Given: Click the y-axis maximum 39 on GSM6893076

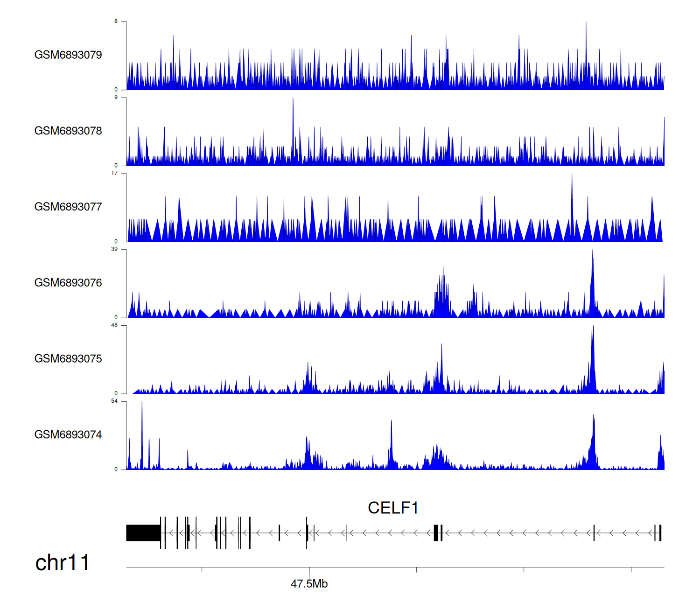Looking at the screenshot, I should click(x=114, y=249).
